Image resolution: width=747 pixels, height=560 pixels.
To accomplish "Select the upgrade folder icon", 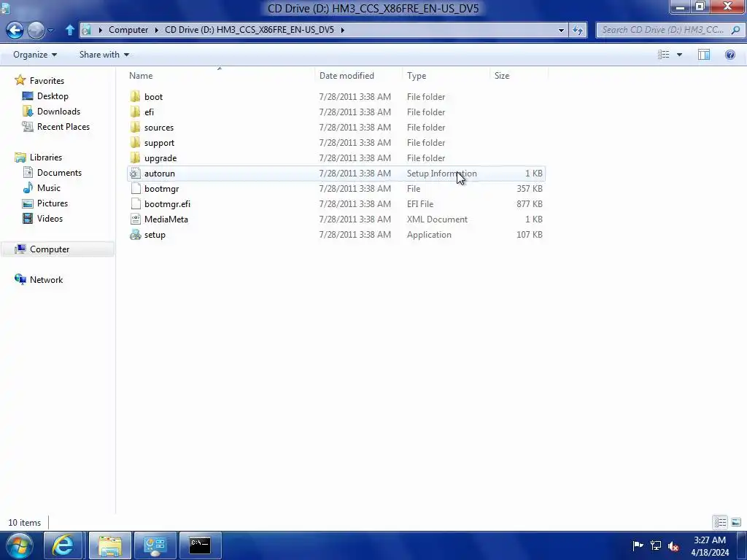I will (x=135, y=157).
